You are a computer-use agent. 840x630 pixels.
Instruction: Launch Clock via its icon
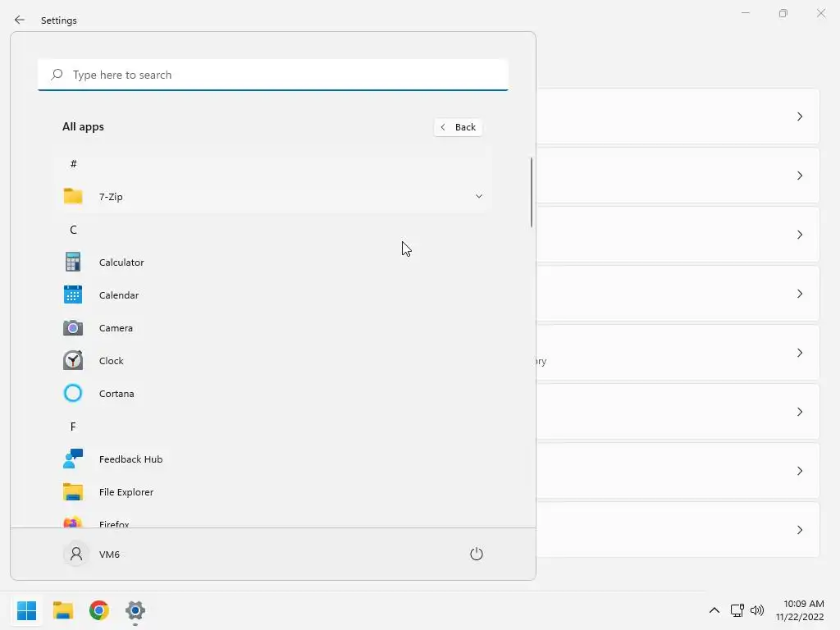(73, 360)
